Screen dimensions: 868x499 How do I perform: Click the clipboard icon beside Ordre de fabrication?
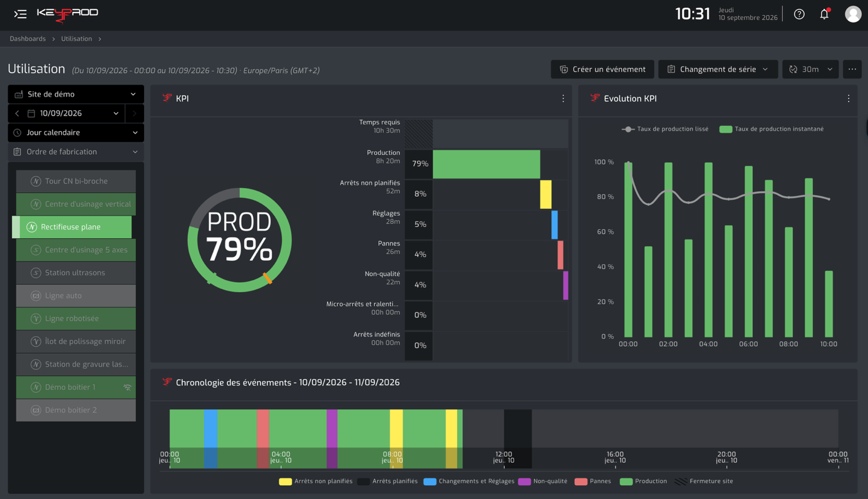18,152
